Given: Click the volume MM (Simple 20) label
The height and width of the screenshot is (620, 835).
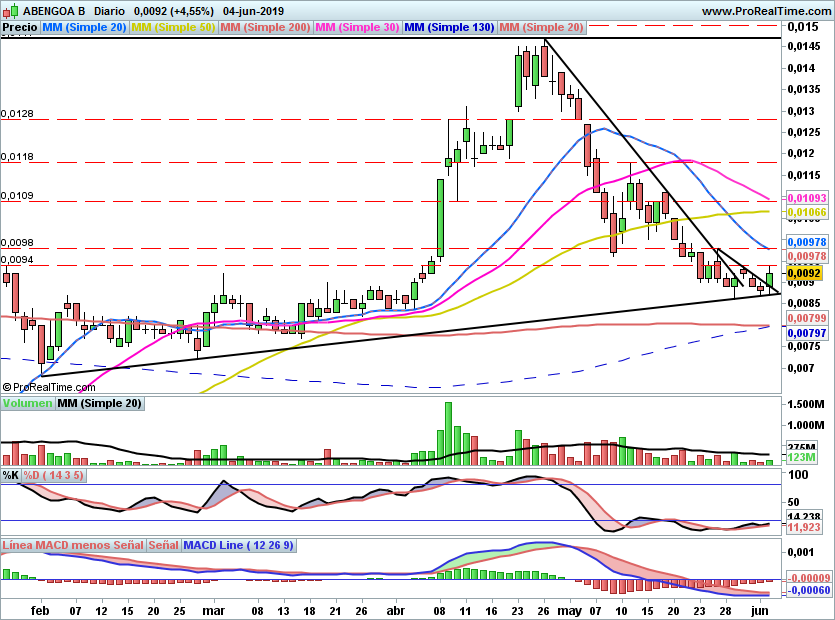Looking at the screenshot, I should pos(100,403).
